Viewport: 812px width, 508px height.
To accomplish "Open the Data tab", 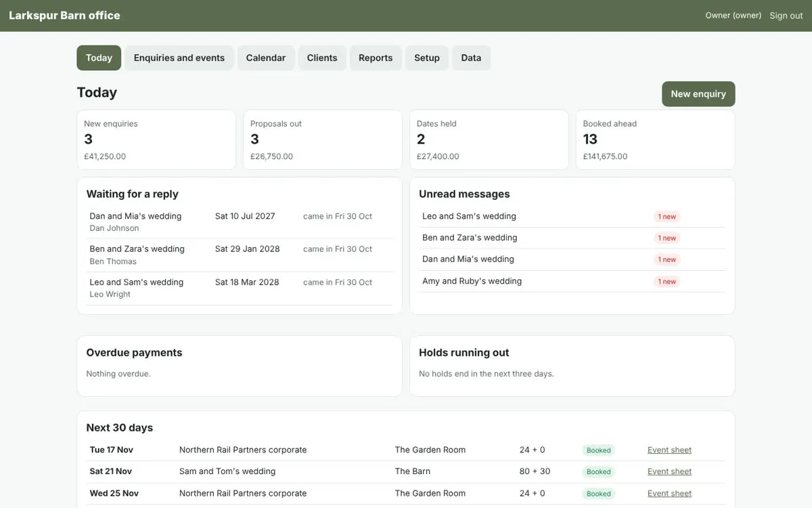I will pos(471,58).
